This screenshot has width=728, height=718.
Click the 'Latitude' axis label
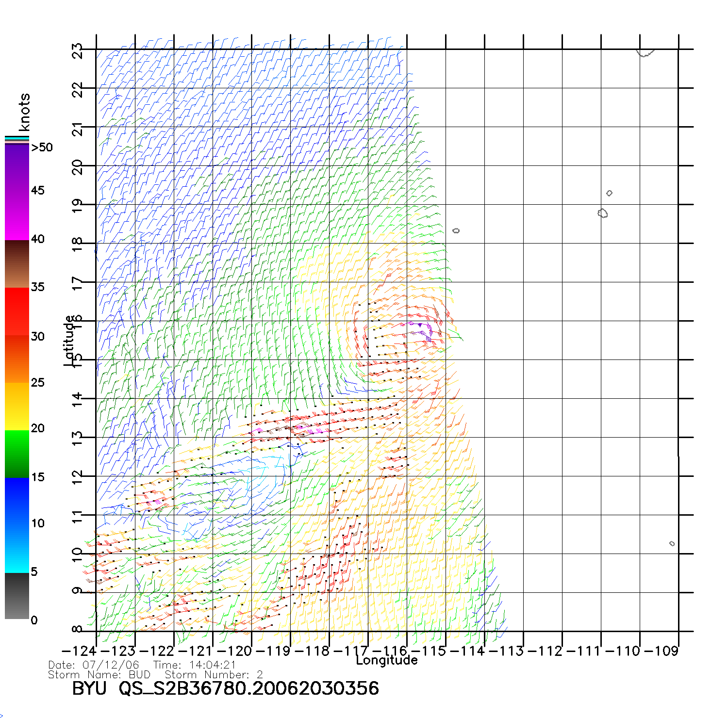pyautogui.click(x=69, y=341)
